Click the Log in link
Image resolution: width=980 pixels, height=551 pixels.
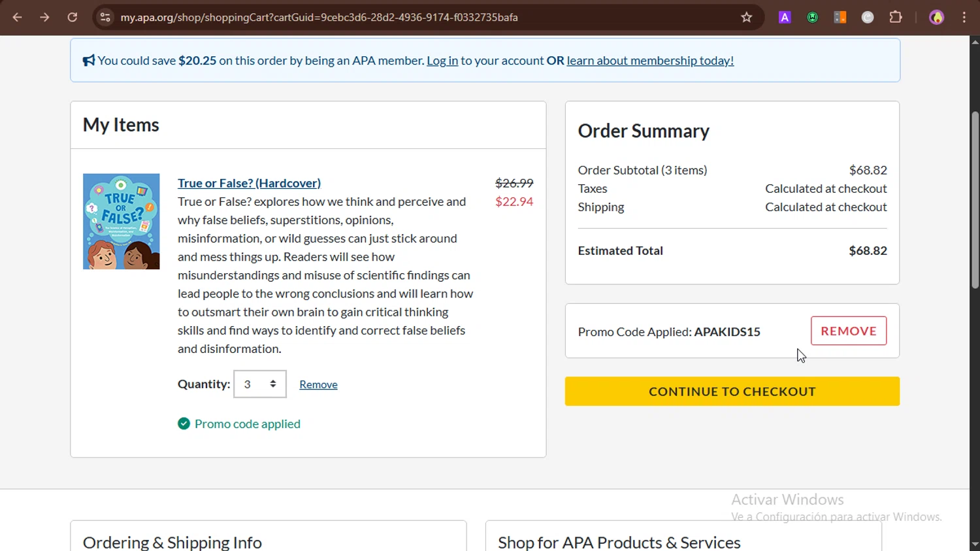442,61
